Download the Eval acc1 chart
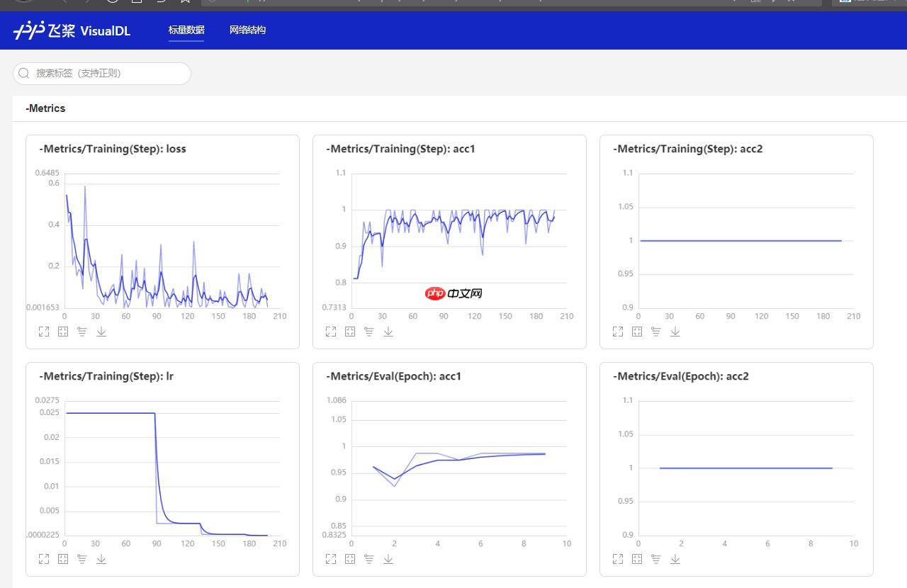This screenshot has height=588, width=907. click(x=388, y=559)
